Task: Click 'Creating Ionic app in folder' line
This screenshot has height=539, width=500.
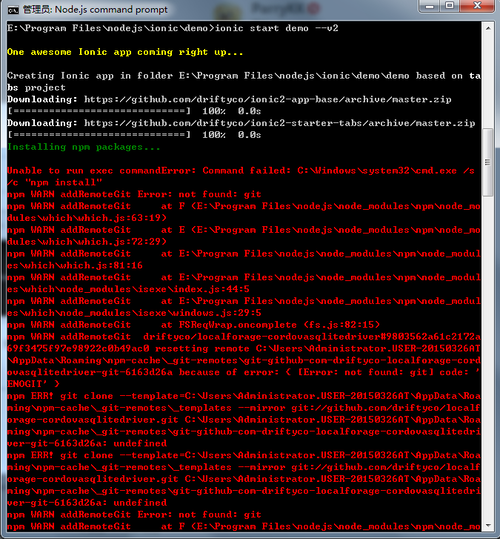Action: pyautogui.click(x=244, y=76)
